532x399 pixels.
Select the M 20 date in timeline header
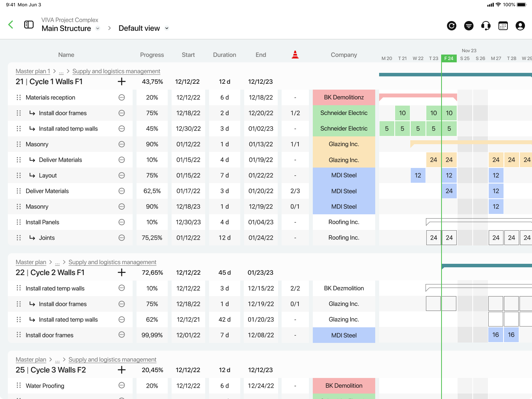coord(387,58)
